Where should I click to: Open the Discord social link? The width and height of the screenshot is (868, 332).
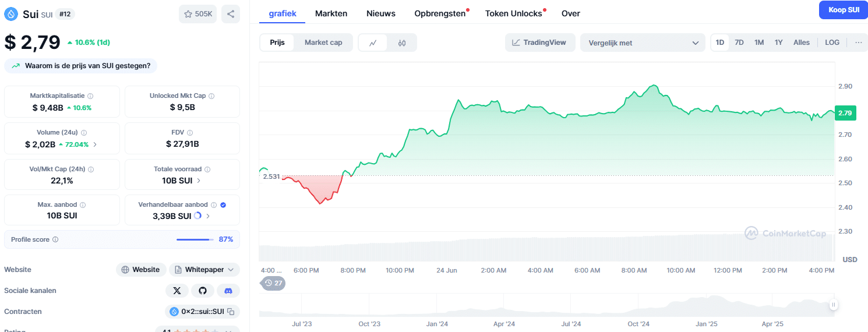(228, 291)
